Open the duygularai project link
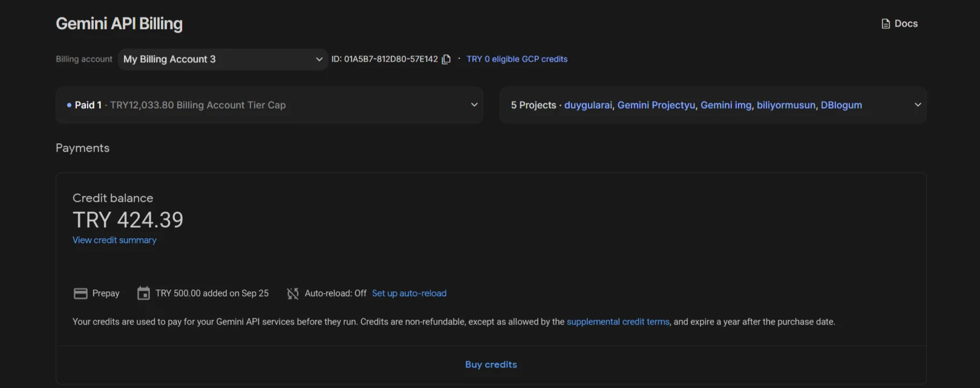The width and height of the screenshot is (980, 388). click(588, 105)
